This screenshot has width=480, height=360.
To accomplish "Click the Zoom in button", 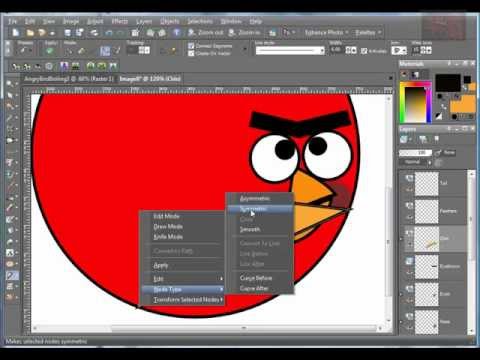I will [244, 32].
